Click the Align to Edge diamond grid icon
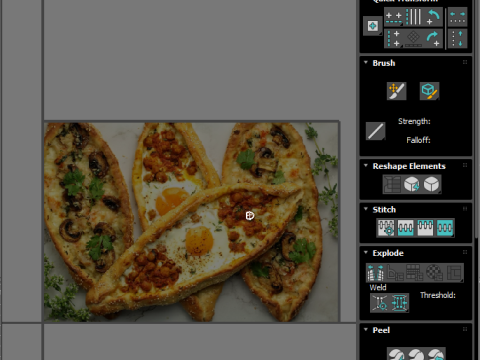480x360 pixels. [413, 39]
